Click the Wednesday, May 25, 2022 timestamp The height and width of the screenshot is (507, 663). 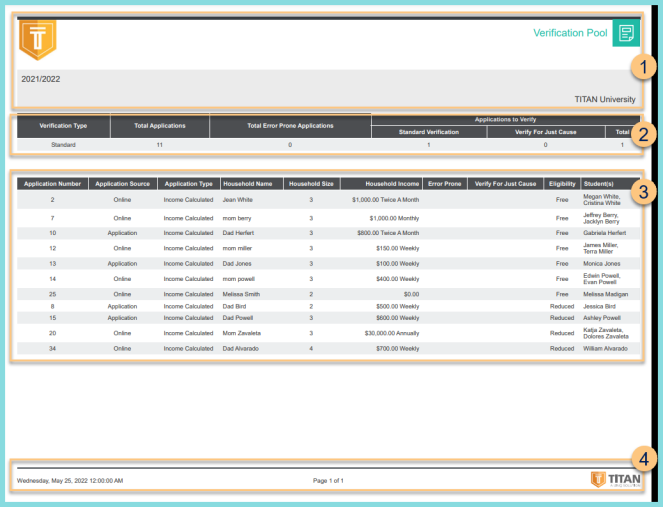click(x=70, y=481)
